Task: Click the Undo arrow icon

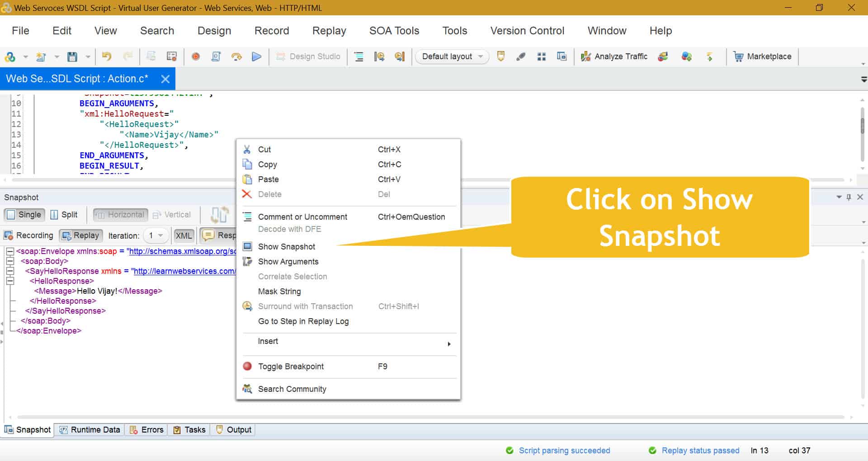Action: click(107, 56)
